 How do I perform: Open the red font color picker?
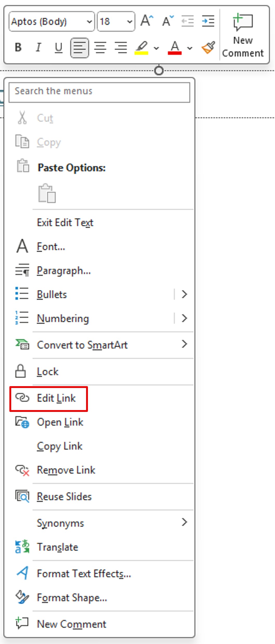click(x=189, y=48)
